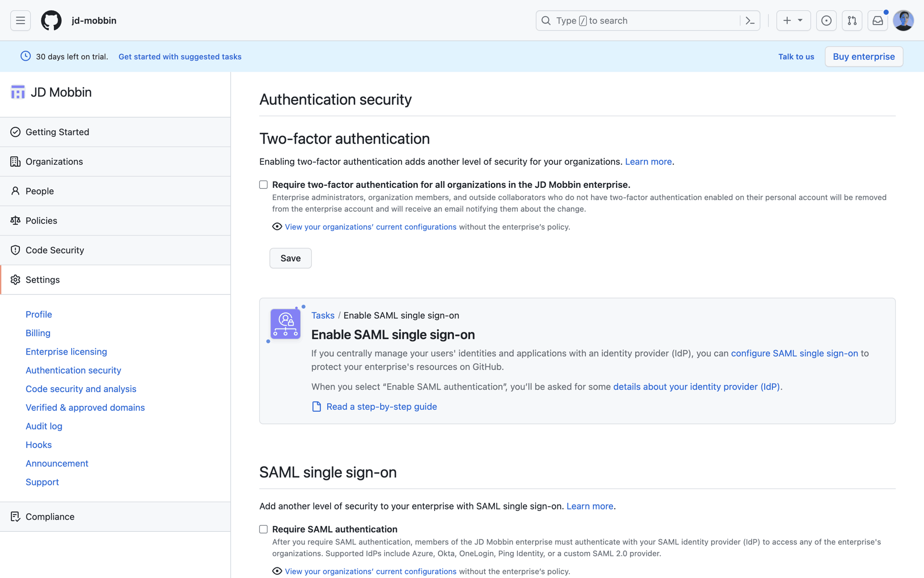
Task: Click the Talk to us link
Action: pos(796,57)
